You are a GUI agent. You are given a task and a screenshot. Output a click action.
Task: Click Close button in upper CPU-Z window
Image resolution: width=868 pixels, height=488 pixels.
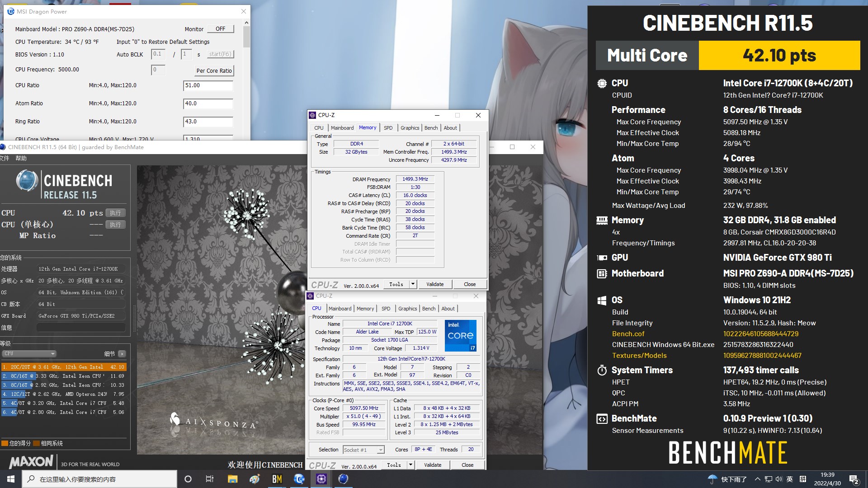(x=470, y=284)
